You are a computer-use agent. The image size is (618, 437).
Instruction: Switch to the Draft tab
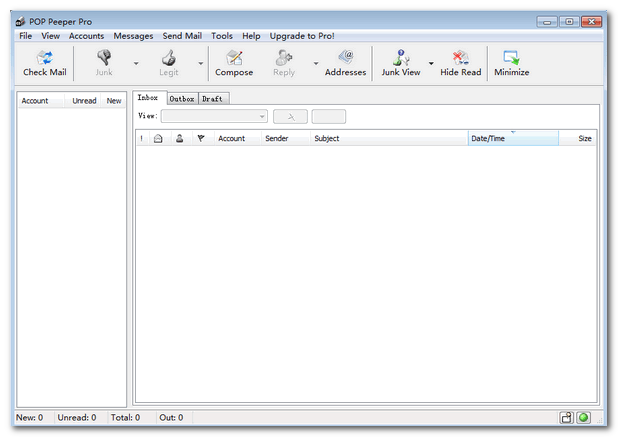coord(213,99)
